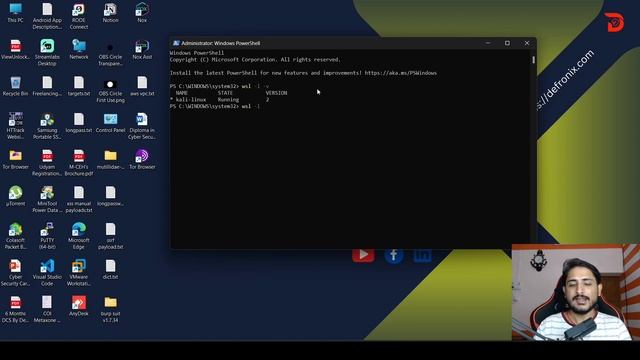Viewport: 640px width, 360px height.
Task: Click the kali-linux entry in output
Action: click(x=191, y=100)
